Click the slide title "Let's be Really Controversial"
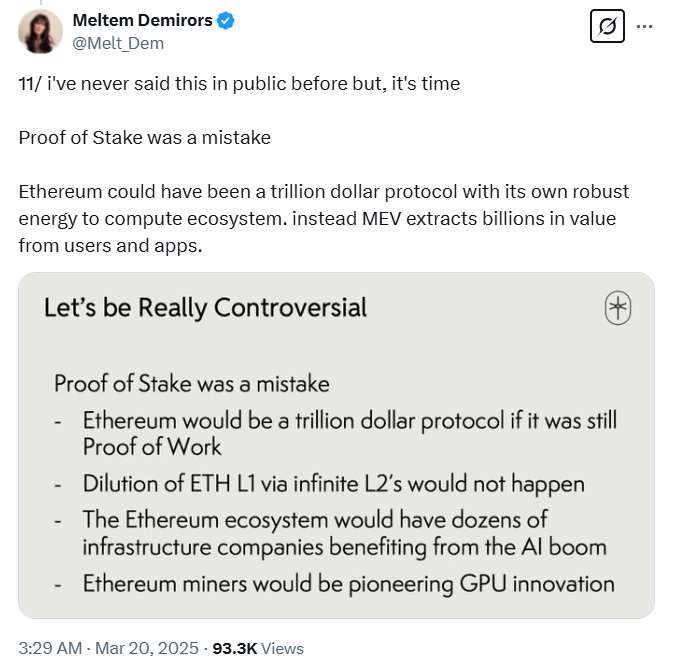 pyautogui.click(x=205, y=307)
